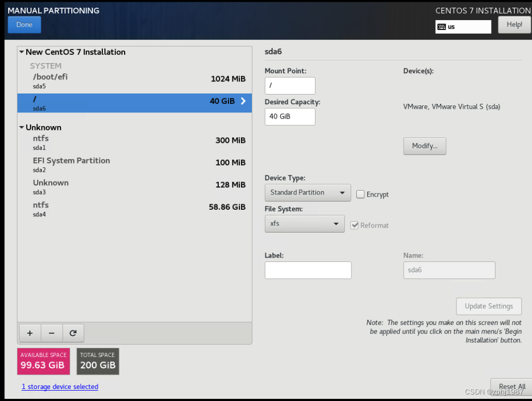Click the TOTAL SPACE 200 GiB box

click(98, 361)
